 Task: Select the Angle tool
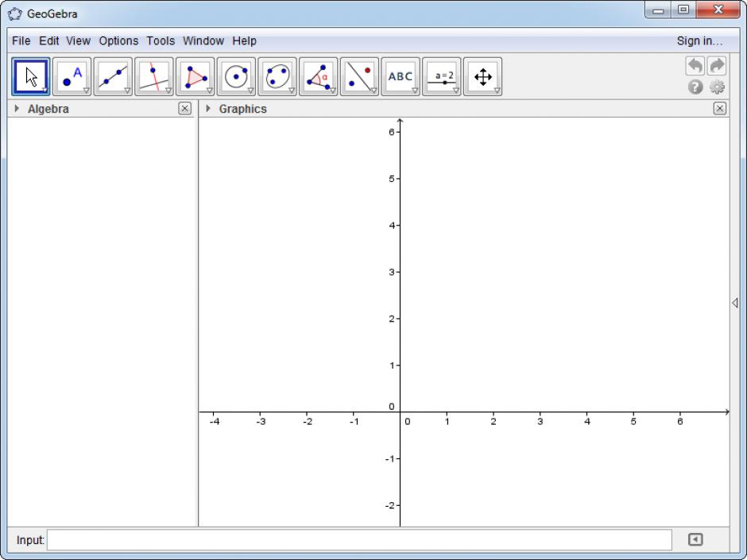point(318,76)
